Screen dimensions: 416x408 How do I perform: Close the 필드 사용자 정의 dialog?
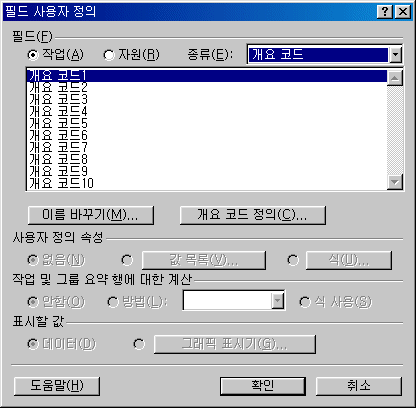point(403,12)
